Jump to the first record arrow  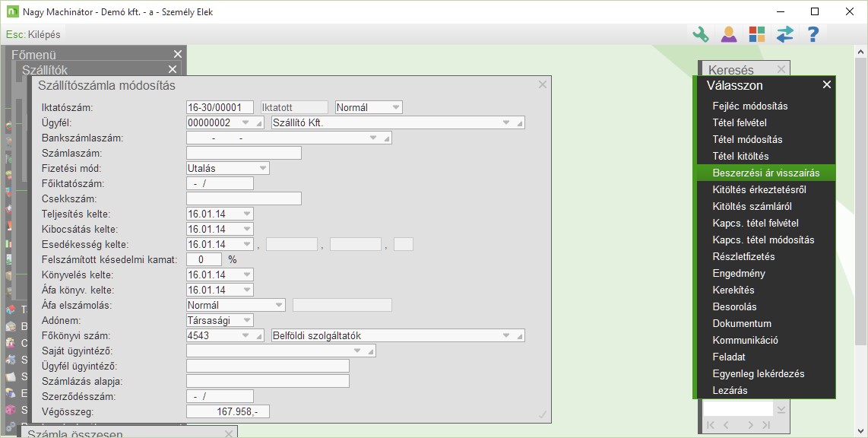(x=711, y=425)
